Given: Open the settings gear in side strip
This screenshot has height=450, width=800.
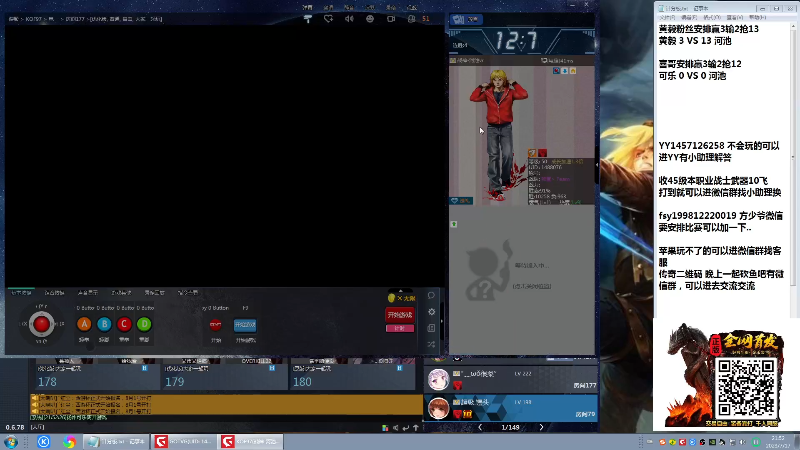Looking at the screenshot, I should tap(432, 312).
